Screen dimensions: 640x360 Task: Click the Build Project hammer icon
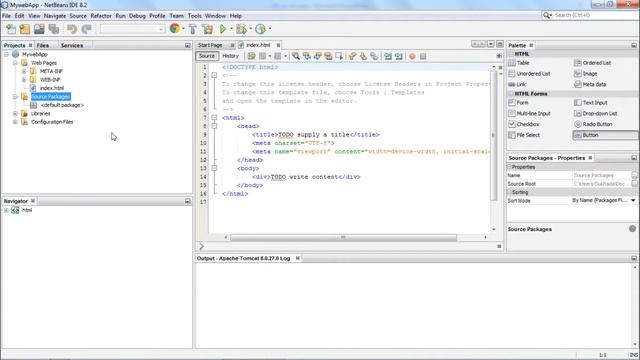[193, 29]
